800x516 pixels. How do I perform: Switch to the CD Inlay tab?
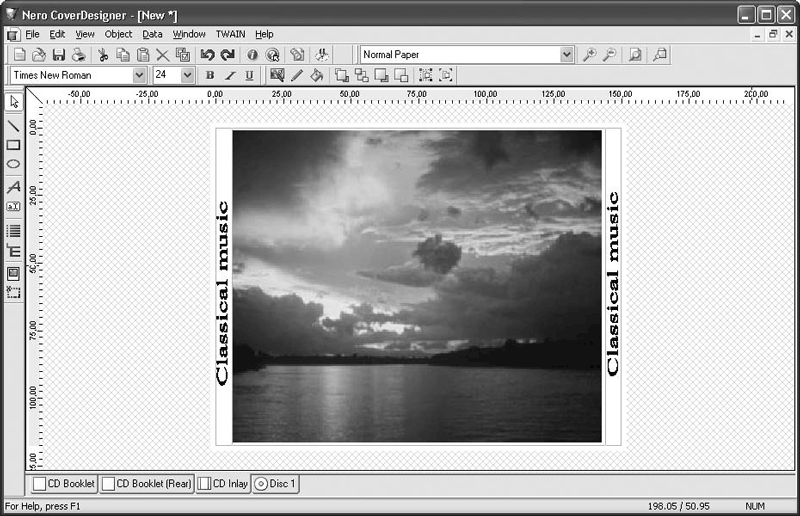[222, 484]
